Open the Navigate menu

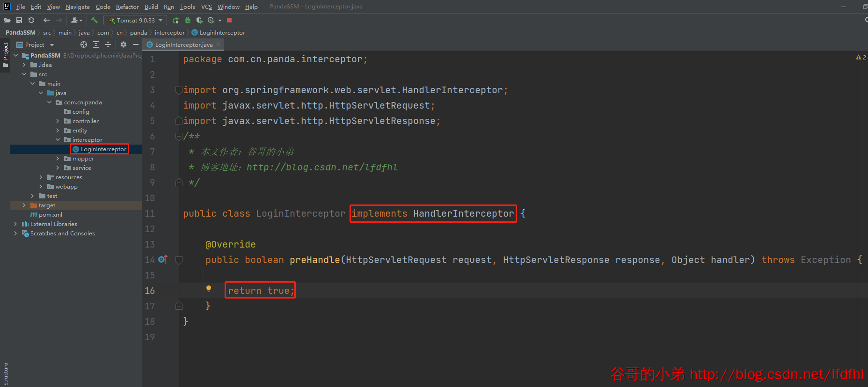click(77, 7)
